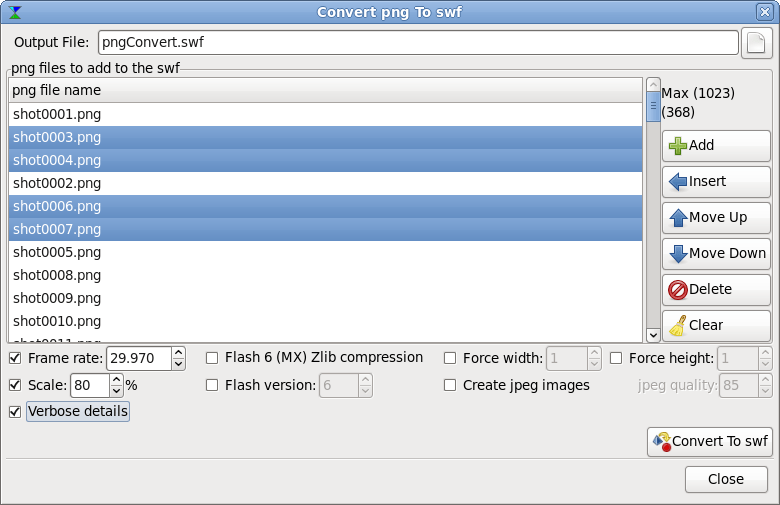The image size is (780, 505).
Task: Enable Flash 6 (MX) Zlib compression
Action: coord(213,358)
